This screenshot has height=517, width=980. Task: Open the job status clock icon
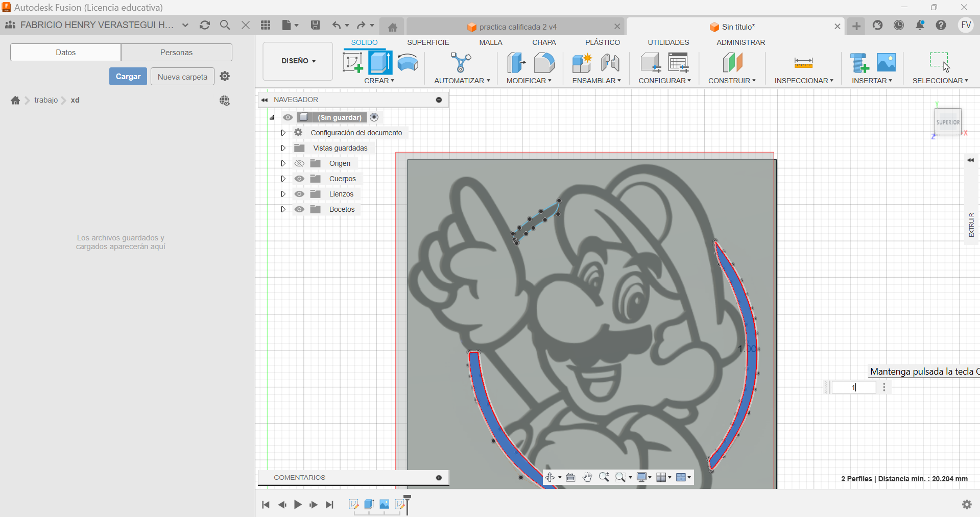pyautogui.click(x=899, y=25)
